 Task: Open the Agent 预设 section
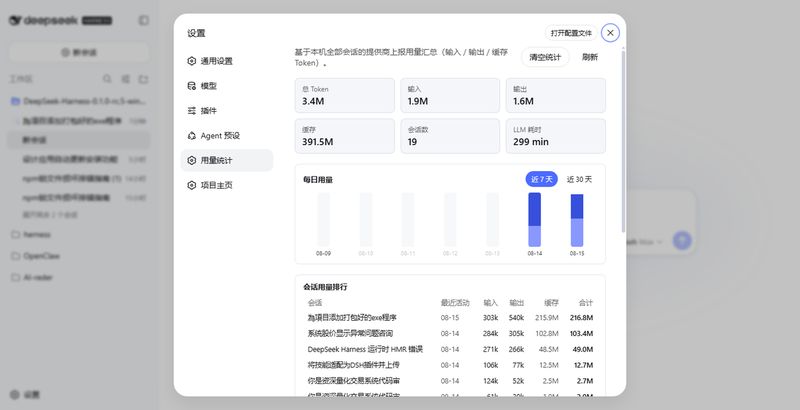pos(227,136)
